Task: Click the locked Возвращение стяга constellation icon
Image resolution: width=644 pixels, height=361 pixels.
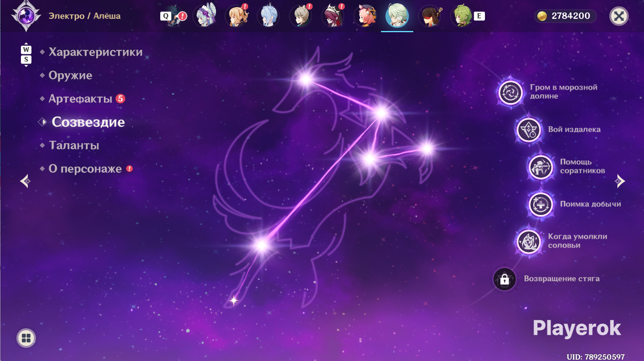Action: (505, 279)
